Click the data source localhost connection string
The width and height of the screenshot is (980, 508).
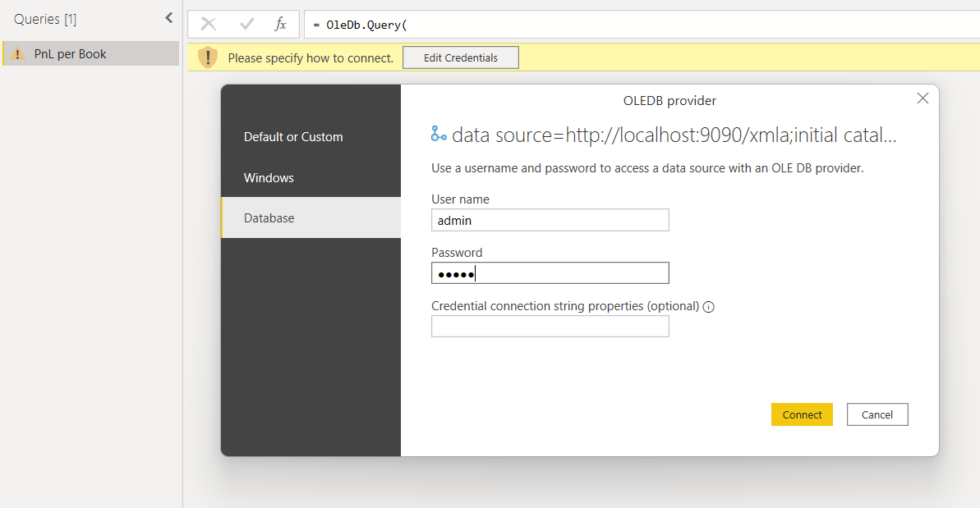click(x=674, y=135)
